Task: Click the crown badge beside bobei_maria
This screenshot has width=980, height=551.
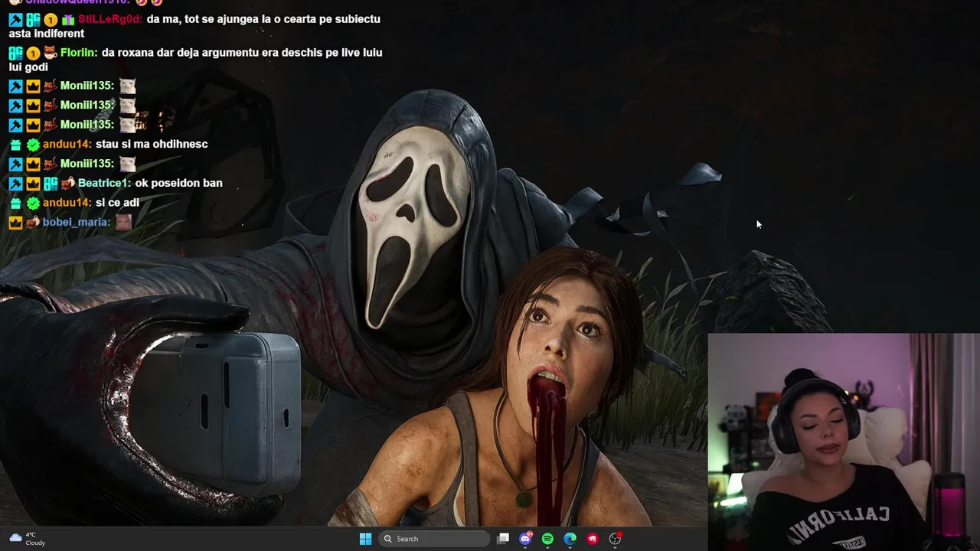Action: pyautogui.click(x=15, y=223)
